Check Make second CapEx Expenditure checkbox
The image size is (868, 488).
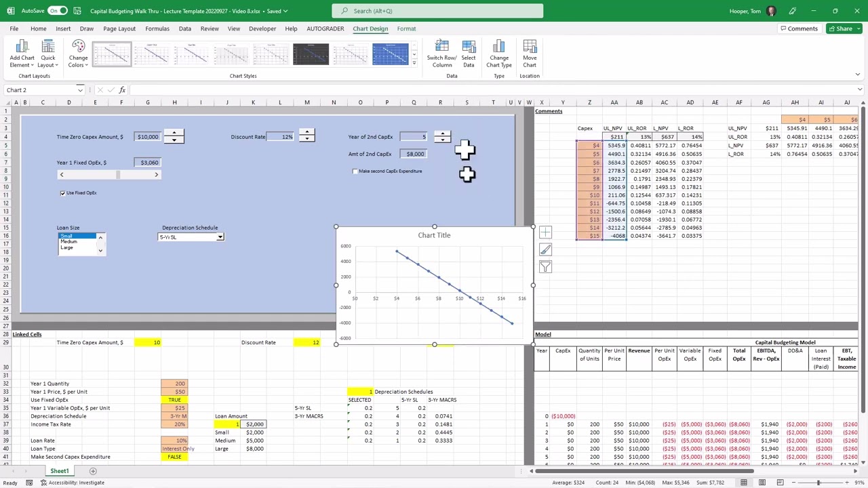[x=355, y=171]
